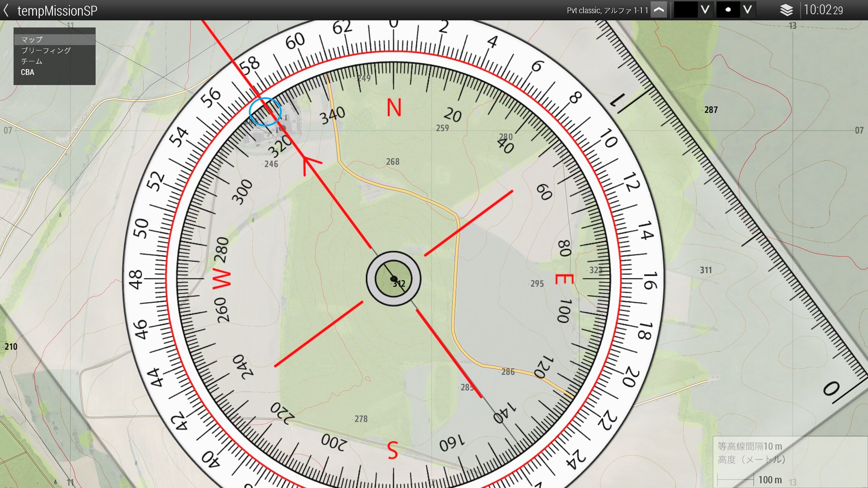868x488 pixels.
Task: Click the 210 elevation point on the map
Action: click(10, 347)
